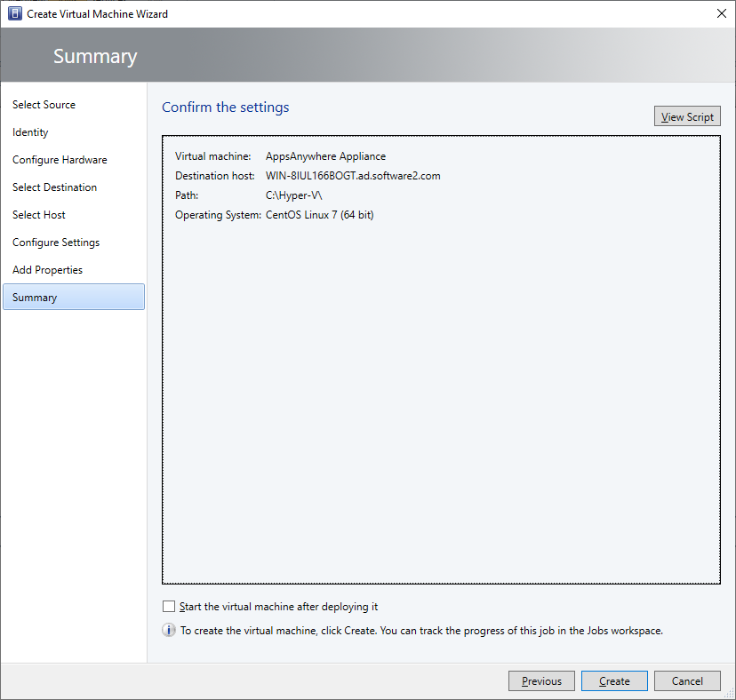Navigate to the Select Host step
The image size is (736, 700).
[39, 215]
